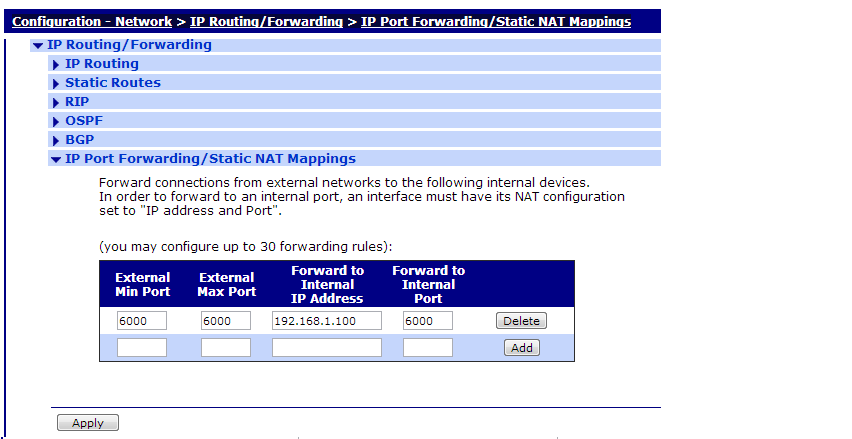
Task: Delete the port 6000 forwarding rule
Action: point(520,321)
